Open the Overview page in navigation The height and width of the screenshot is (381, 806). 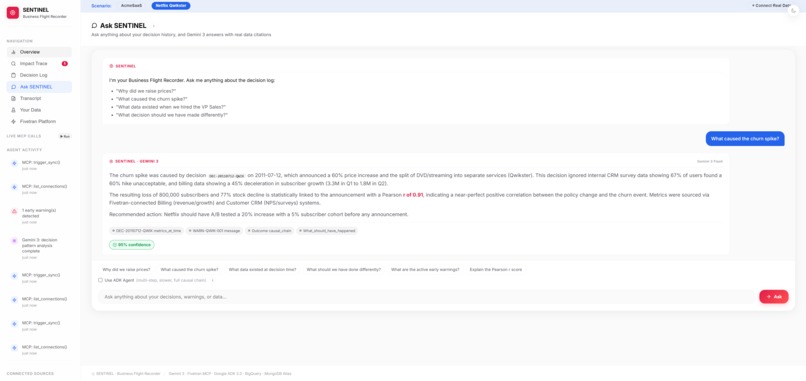pos(39,52)
